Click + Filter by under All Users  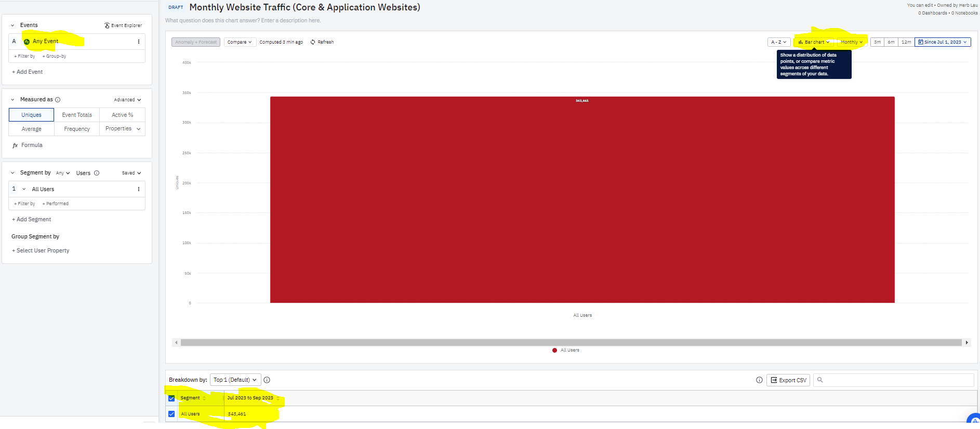tap(24, 204)
